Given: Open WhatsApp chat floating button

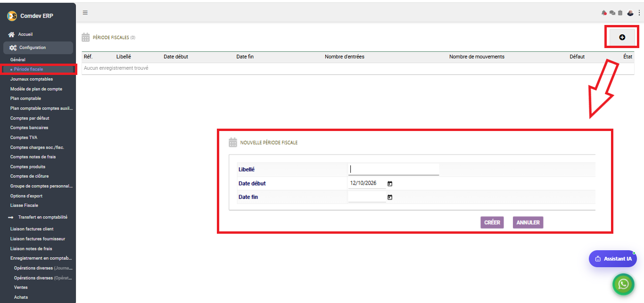Looking at the screenshot, I should click(x=623, y=284).
